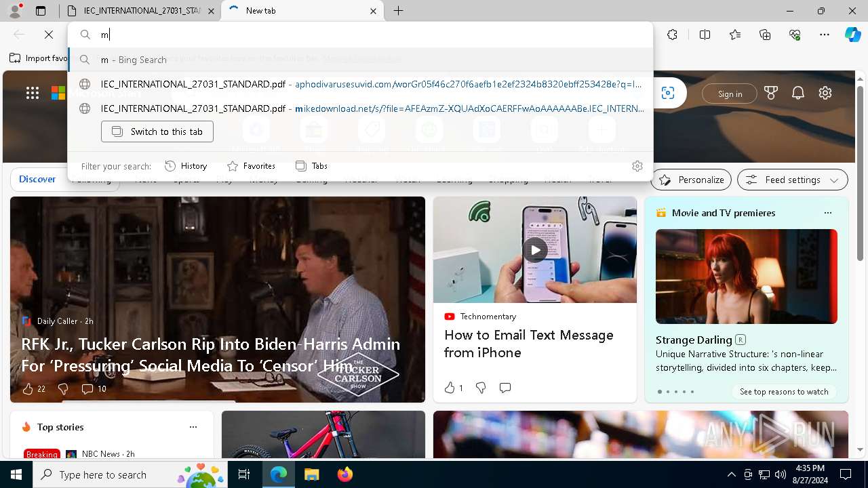This screenshot has height=488, width=868.
Task: Click the Sign in button
Action: pos(730,94)
